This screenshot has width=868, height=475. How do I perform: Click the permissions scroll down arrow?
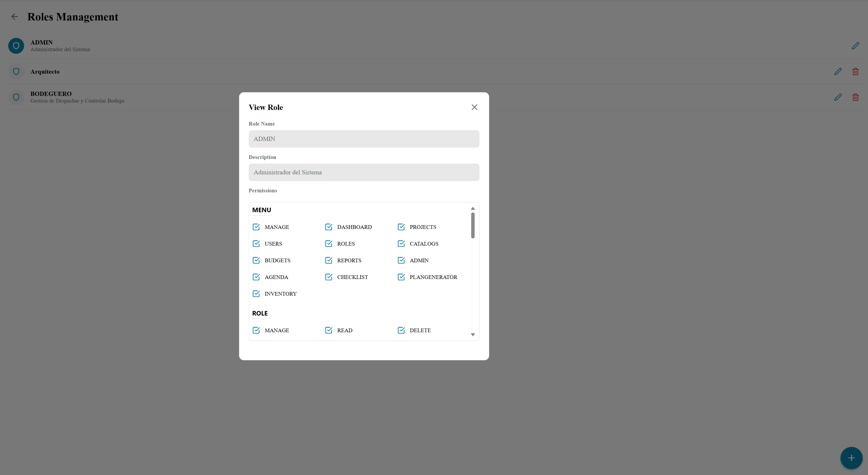click(x=473, y=334)
